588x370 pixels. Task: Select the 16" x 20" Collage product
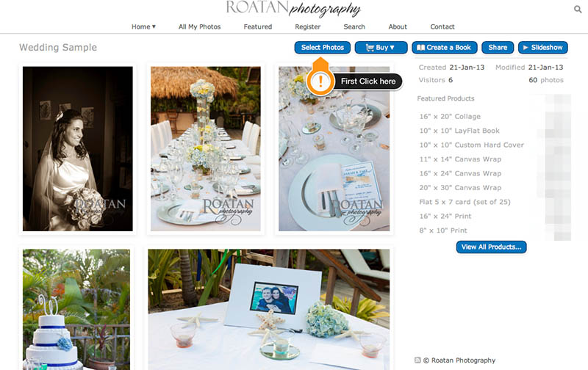[x=450, y=117]
